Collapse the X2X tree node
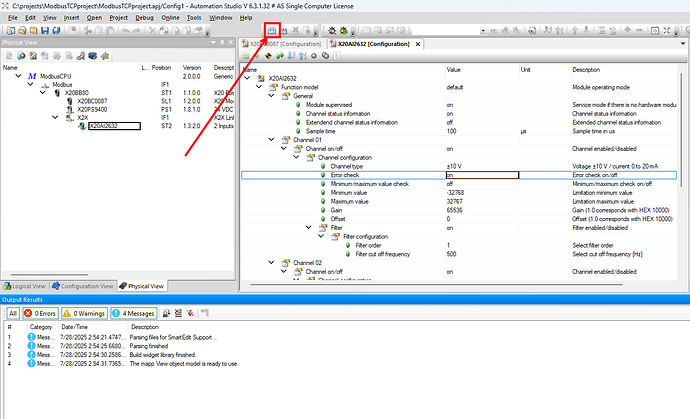Screen dimensions: 690x419 click(55, 117)
